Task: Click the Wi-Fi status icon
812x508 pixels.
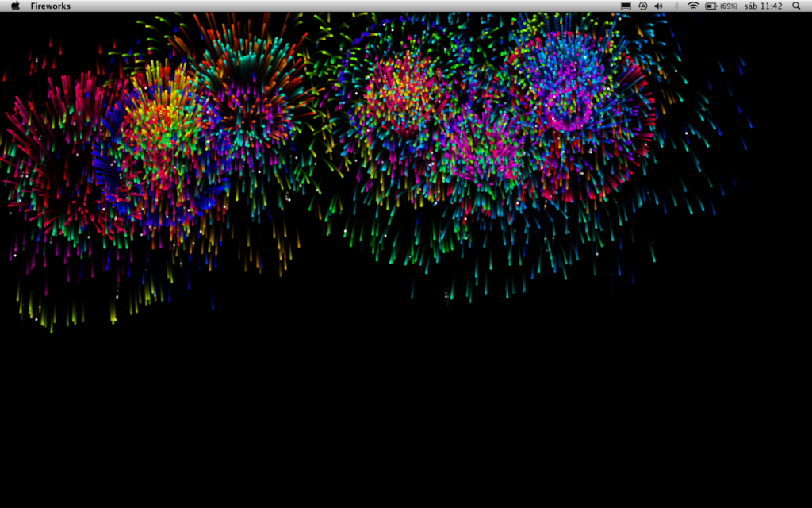Action: (694, 6)
